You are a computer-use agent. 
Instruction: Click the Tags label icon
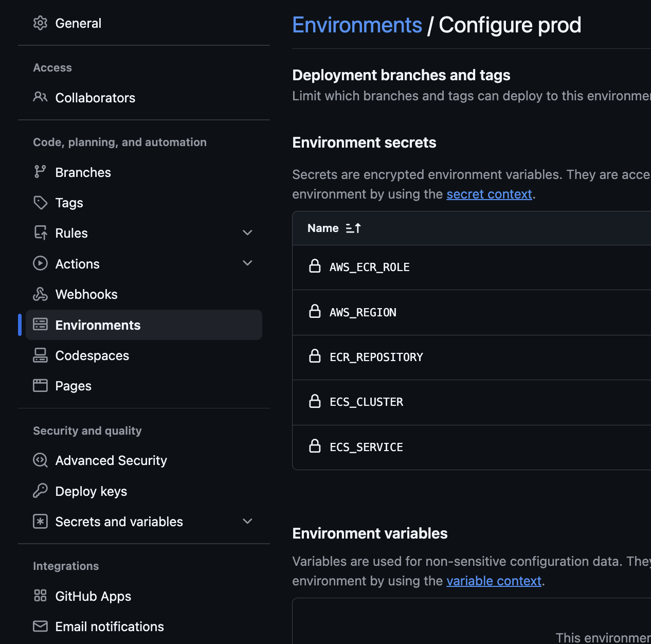click(40, 203)
